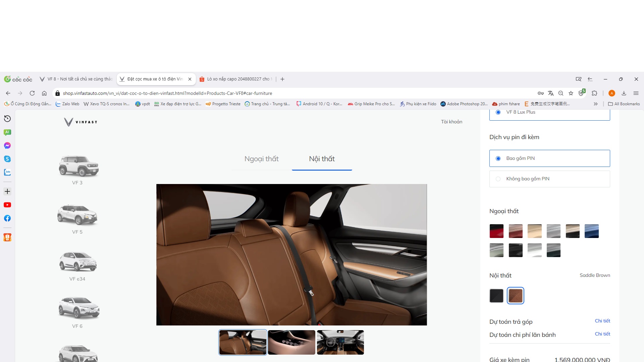Open YouTube from the sidebar
The height and width of the screenshot is (362, 644).
(x=7, y=205)
